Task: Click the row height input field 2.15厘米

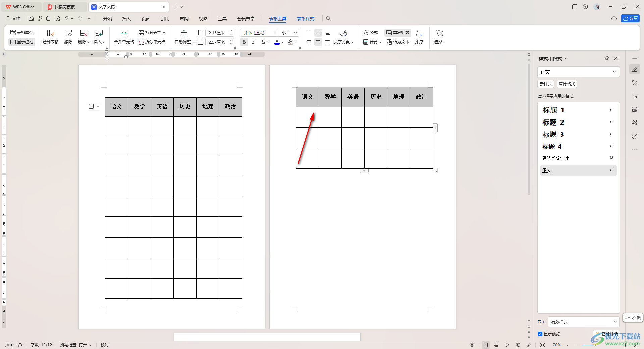Action: click(x=217, y=33)
